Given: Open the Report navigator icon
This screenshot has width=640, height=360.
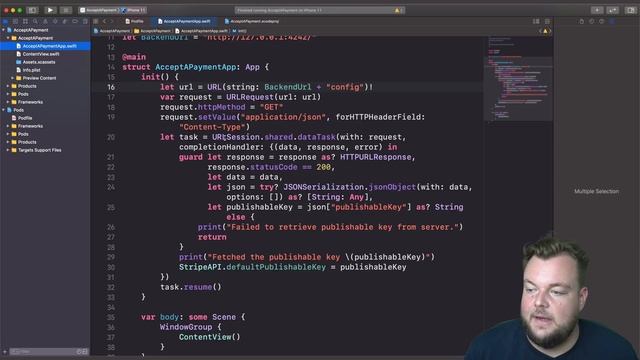Looking at the screenshot, I should click(85, 21).
